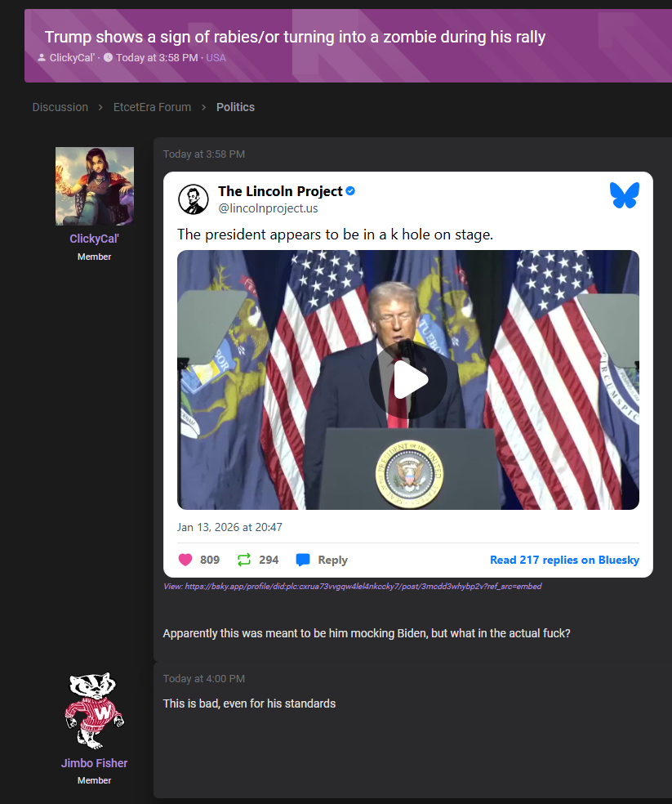Screen dimensions: 672x804
Task: Open Read 217 replies on Bluesky
Action: pyautogui.click(x=564, y=560)
